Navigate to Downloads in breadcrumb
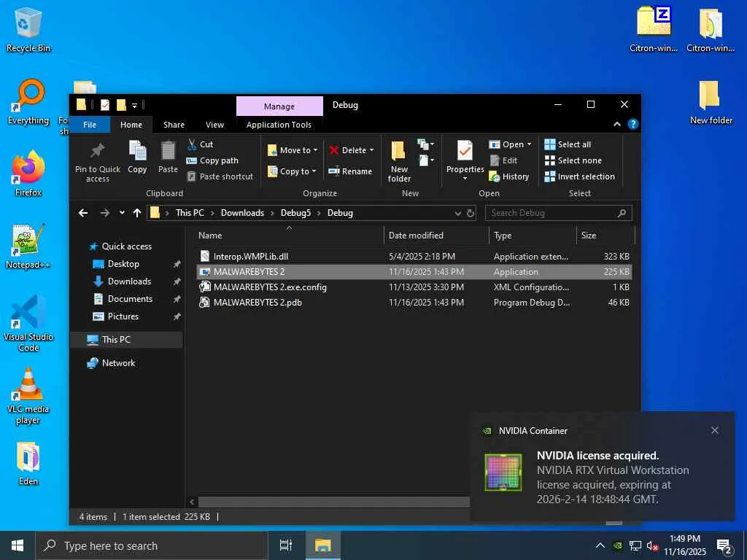The height and width of the screenshot is (560, 747). (242, 213)
